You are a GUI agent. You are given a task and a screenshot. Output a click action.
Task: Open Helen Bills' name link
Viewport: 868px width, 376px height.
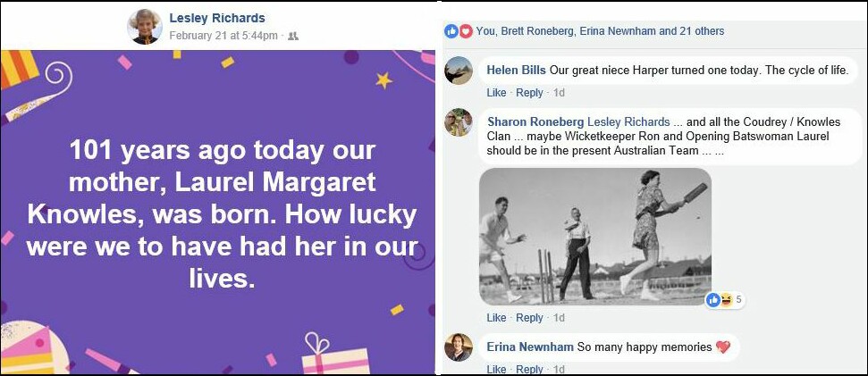516,71
